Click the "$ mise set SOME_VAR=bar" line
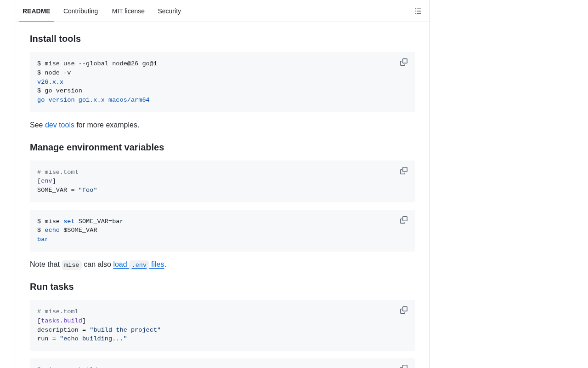Image resolution: width=588 pixels, height=368 pixels. tap(80, 222)
